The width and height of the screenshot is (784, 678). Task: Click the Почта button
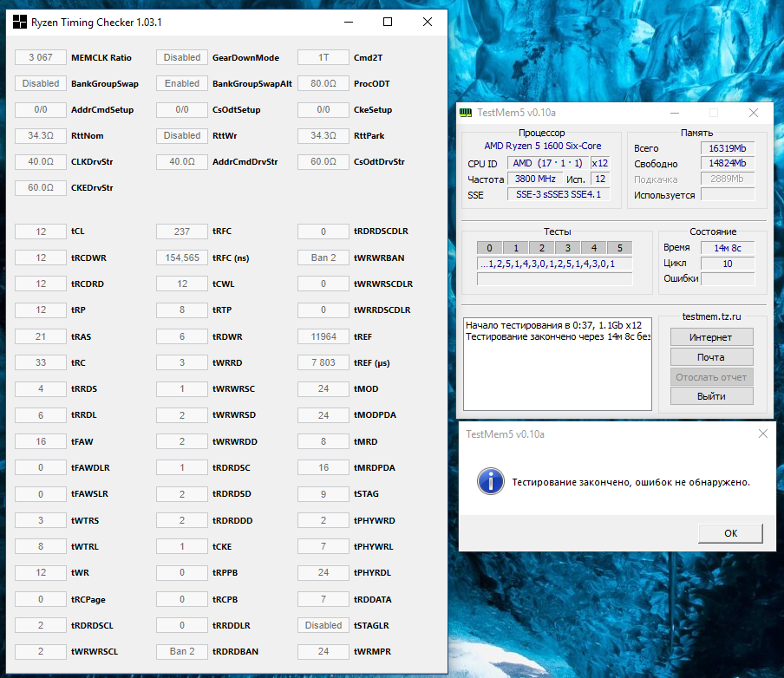pyautogui.click(x=711, y=357)
